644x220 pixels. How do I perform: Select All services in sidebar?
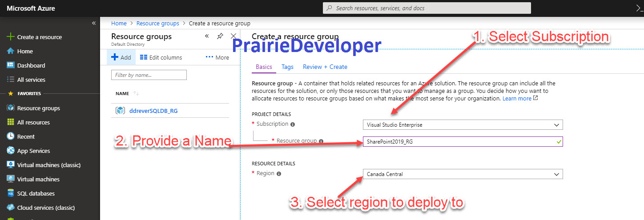click(31, 80)
